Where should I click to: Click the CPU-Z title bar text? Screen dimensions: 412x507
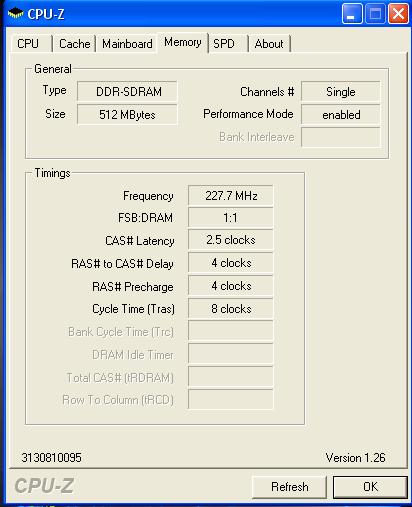pos(46,14)
